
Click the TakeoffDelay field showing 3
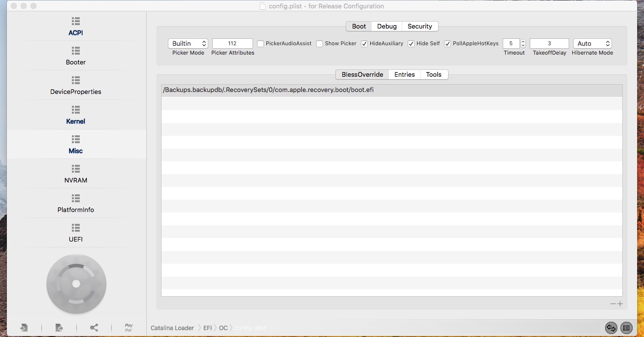tap(549, 44)
